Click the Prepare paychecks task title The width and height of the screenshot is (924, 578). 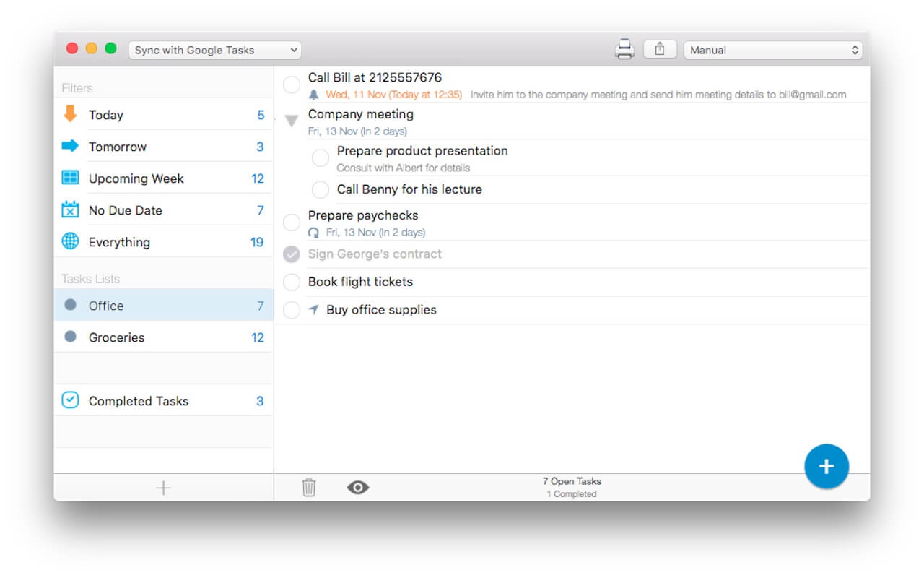pos(363,215)
